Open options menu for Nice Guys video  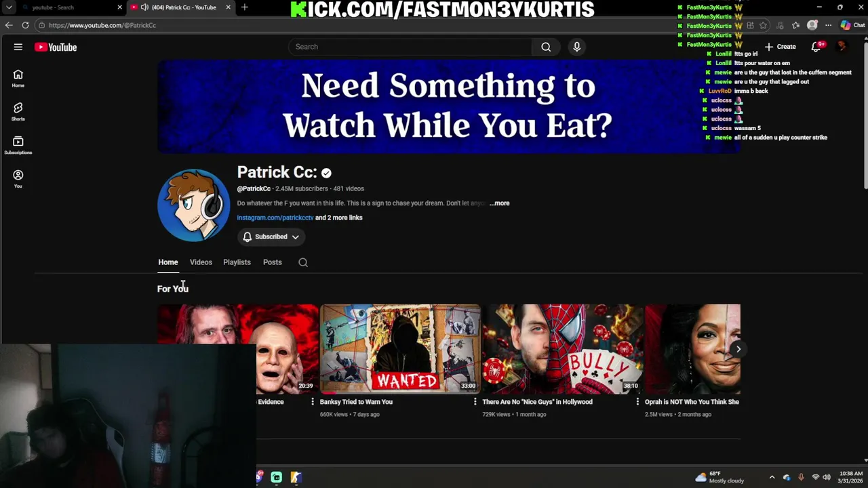click(x=637, y=402)
